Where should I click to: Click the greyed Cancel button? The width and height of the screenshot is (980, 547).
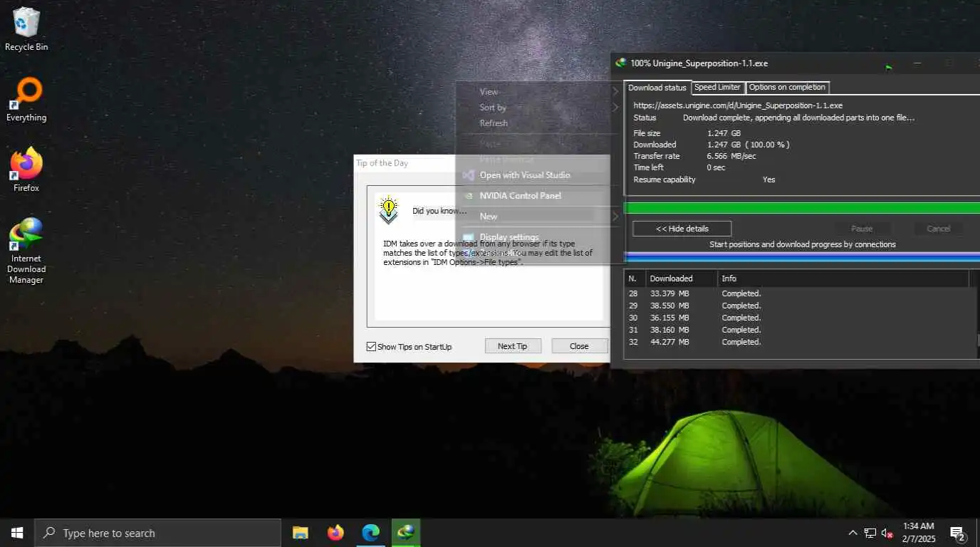pyautogui.click(x=938, y=229)
